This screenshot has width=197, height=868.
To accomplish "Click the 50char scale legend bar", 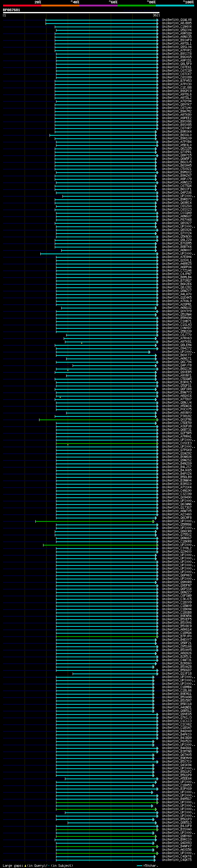I will coord(139,865).
